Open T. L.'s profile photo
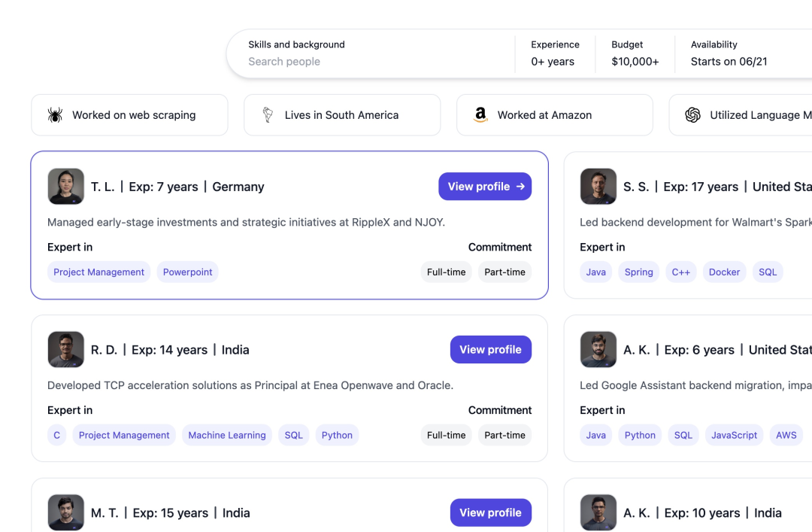This screenshot has width=812, height=532. [65, 186]
